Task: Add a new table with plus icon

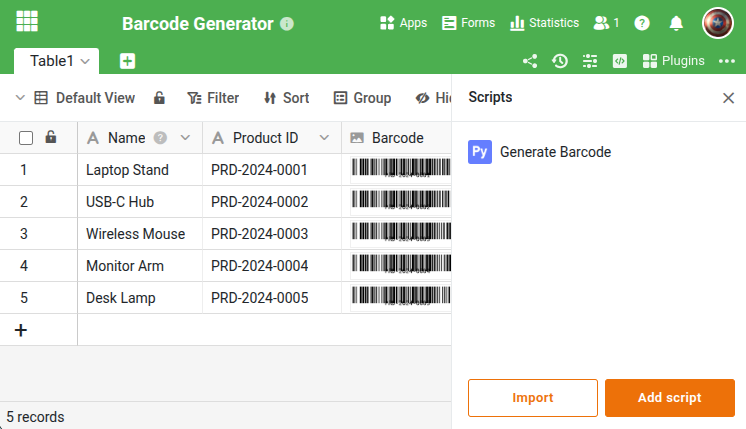Action: [127, 61]
